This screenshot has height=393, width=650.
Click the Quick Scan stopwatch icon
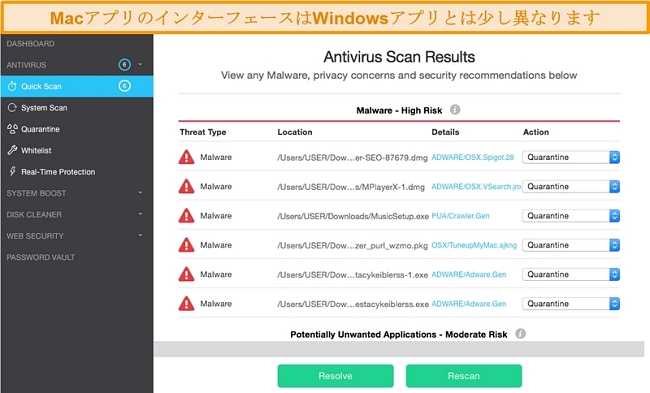(x=12, y=86)
